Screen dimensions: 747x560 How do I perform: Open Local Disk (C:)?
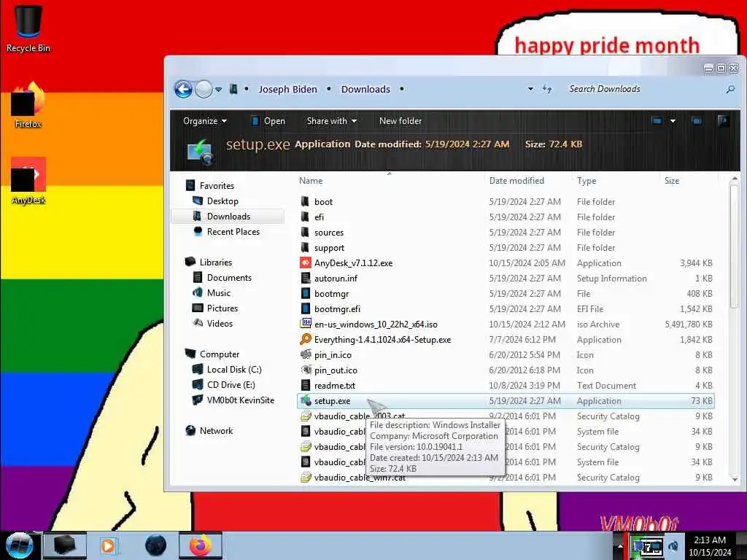pos(234,370)
